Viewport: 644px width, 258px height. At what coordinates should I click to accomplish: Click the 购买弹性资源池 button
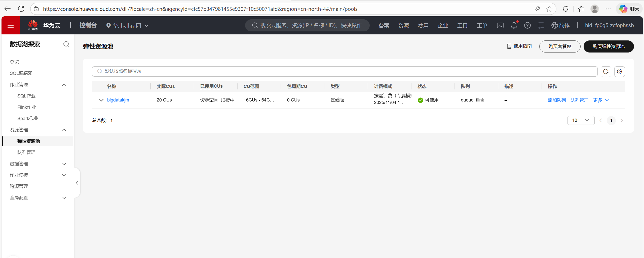click(608, 46)
